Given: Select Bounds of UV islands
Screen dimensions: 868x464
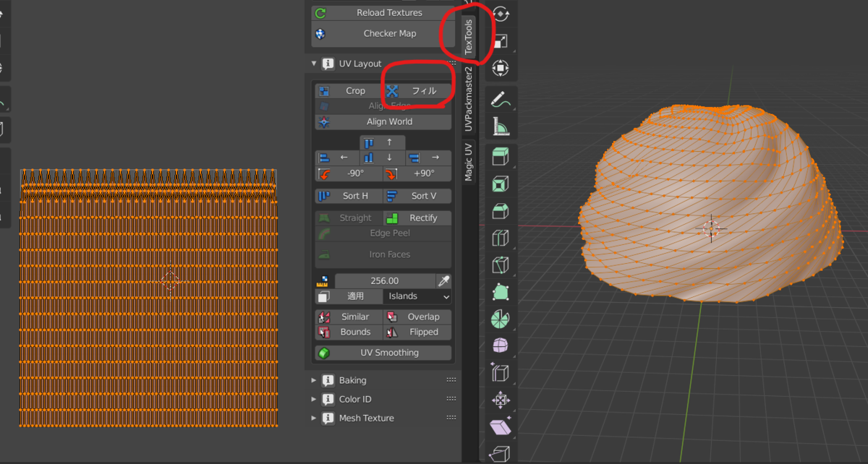Looking at the screenshot, I should coord(349,332).
